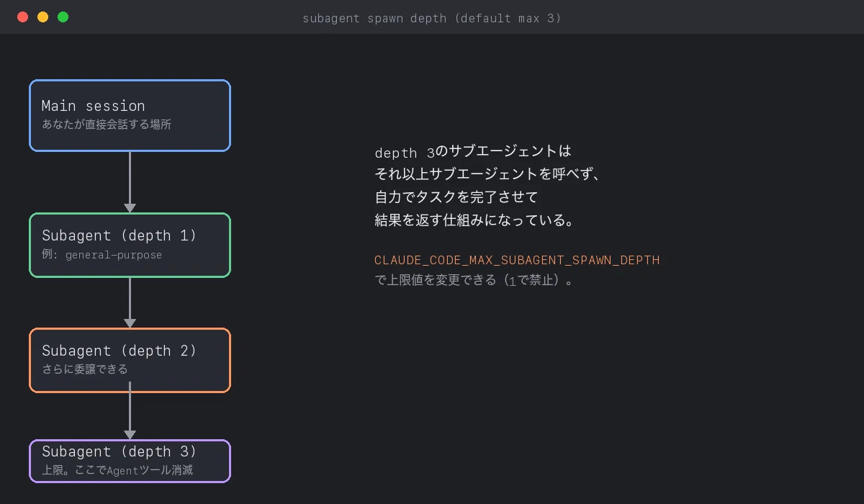Click the 'さらに委譲できる' subtitle text
The height and width of the screenshot is (504, 864).
coord(85,369)
